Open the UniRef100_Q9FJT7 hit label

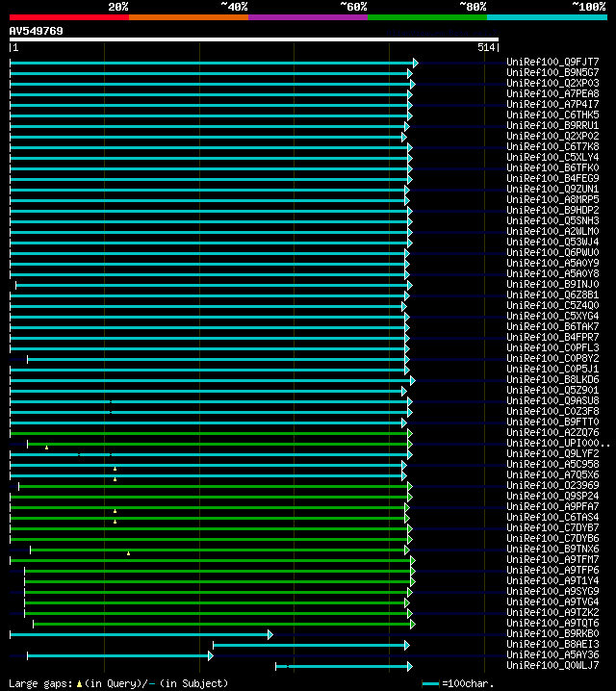tap(552, 62)
